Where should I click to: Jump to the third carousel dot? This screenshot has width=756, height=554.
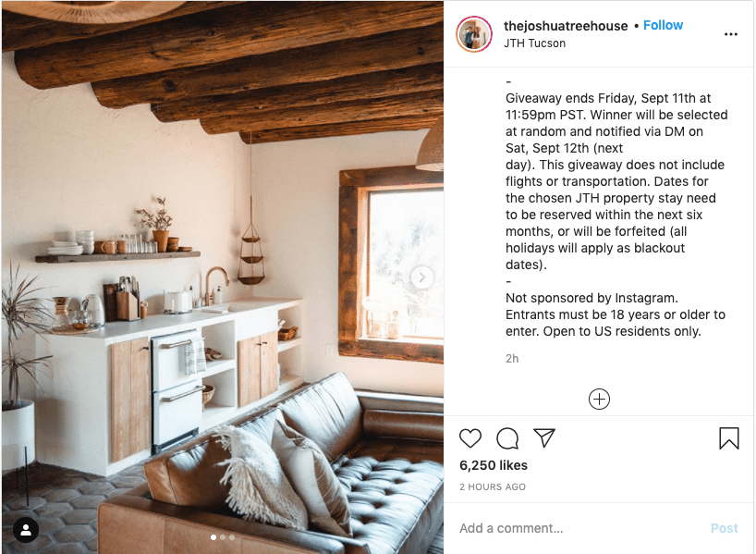coord(232,537)
